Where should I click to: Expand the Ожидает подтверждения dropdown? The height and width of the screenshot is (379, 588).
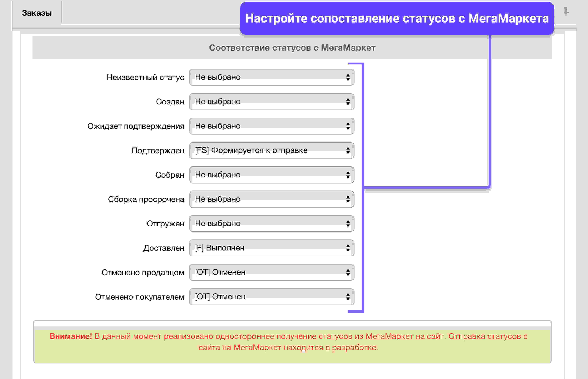[x=272, y=126]
